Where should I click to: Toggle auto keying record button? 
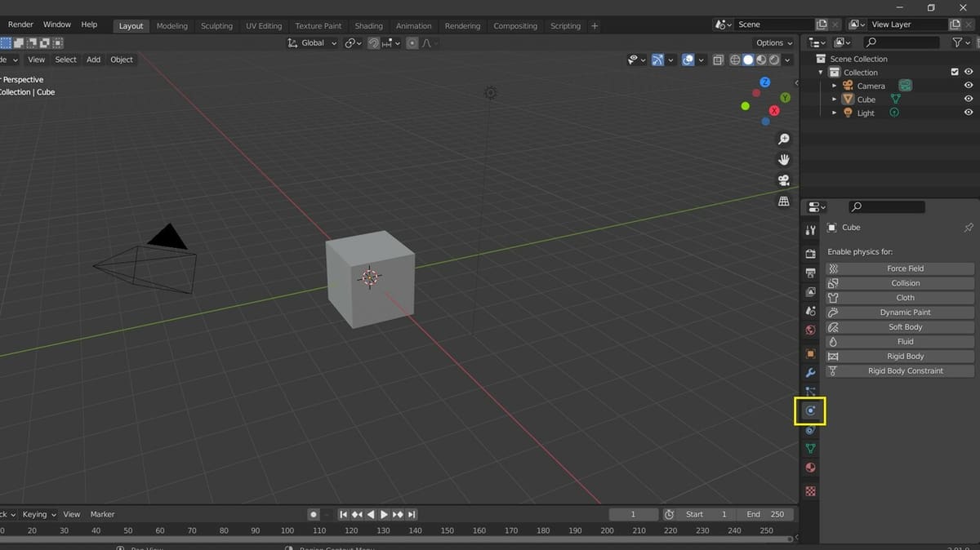(313, 514)
